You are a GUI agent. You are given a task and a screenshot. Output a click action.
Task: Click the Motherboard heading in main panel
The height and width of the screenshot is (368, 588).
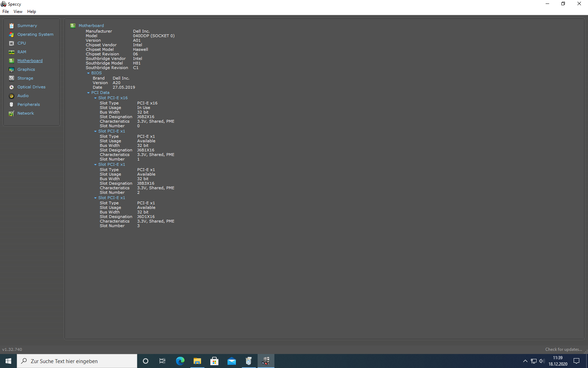(x=91, y=26)
